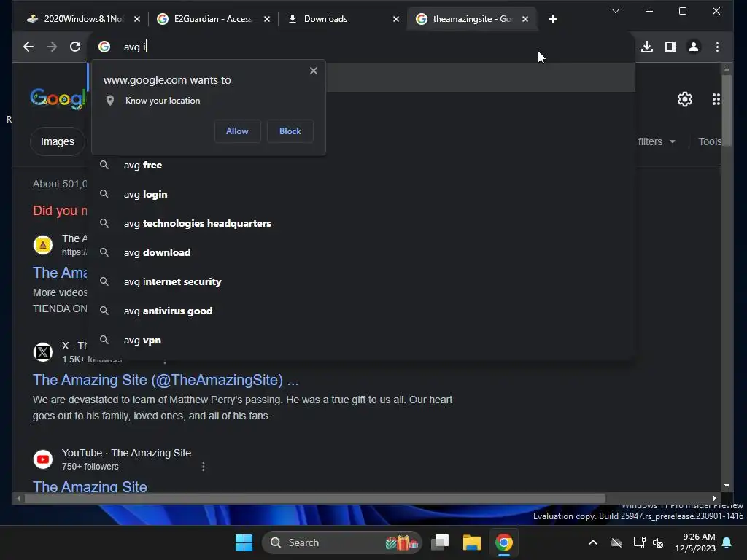The width and height of the screenshot is (747, 560).
Task: Click the scroll right arrow
Action: click(715, 499)
